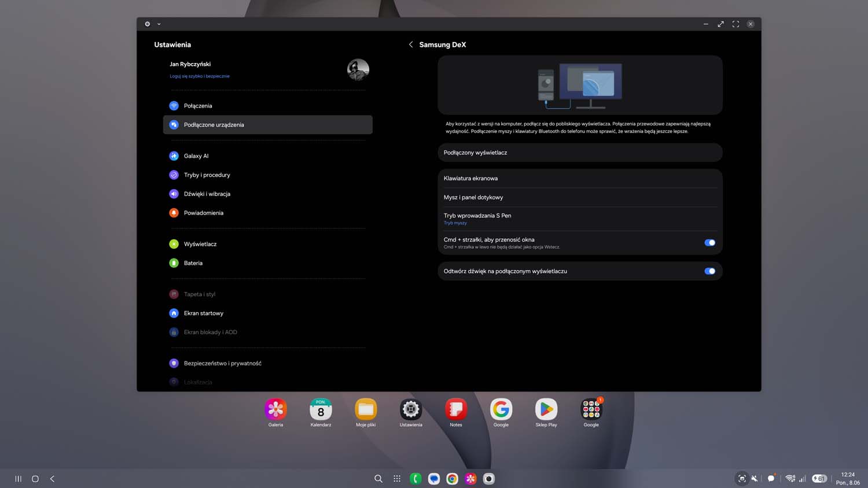The height and width of the screenshot is (488, 868).
Task: Open Moje pliki folder app
Action: [366, 409]
